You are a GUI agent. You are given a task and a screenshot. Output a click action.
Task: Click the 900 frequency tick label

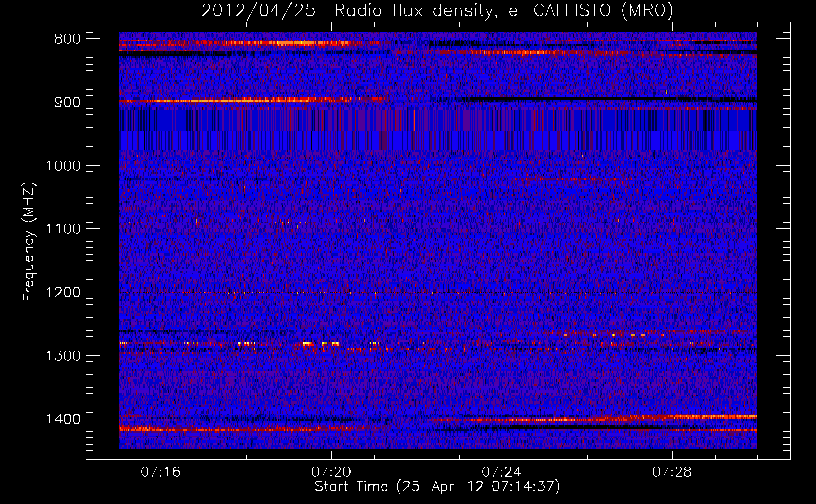point(68,102)
